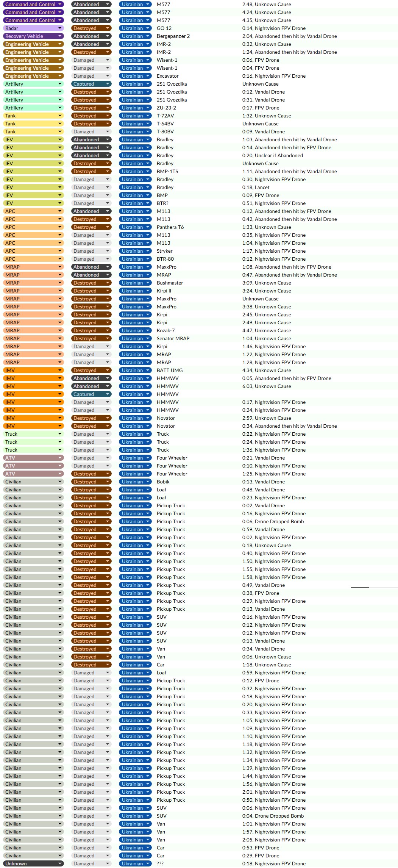Open Artillery category dropdown in ZU-23-2 row

click(x=33, y=108)
